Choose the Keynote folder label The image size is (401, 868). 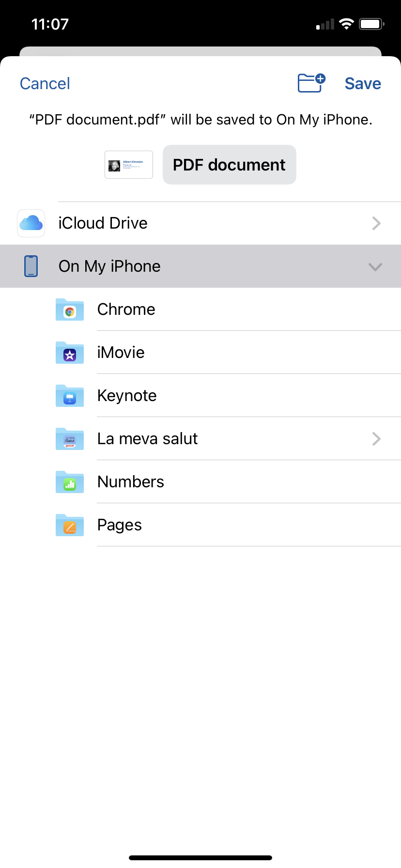click(x=127, y=396)
